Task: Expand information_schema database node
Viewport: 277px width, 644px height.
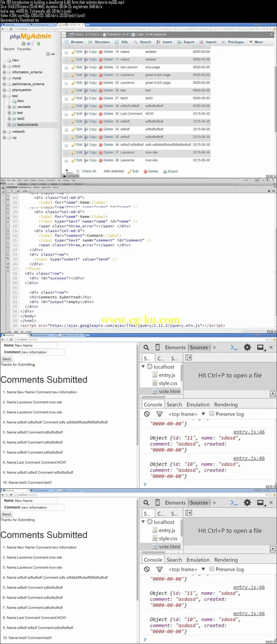Action: click(x=4, y=72)
